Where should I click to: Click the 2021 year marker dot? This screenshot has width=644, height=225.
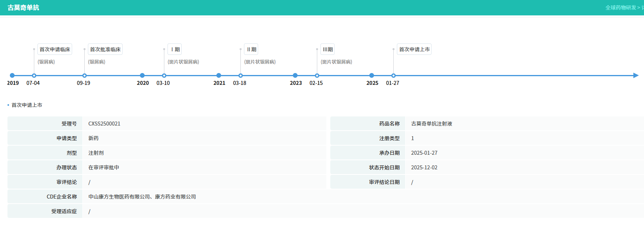point(219,75)
